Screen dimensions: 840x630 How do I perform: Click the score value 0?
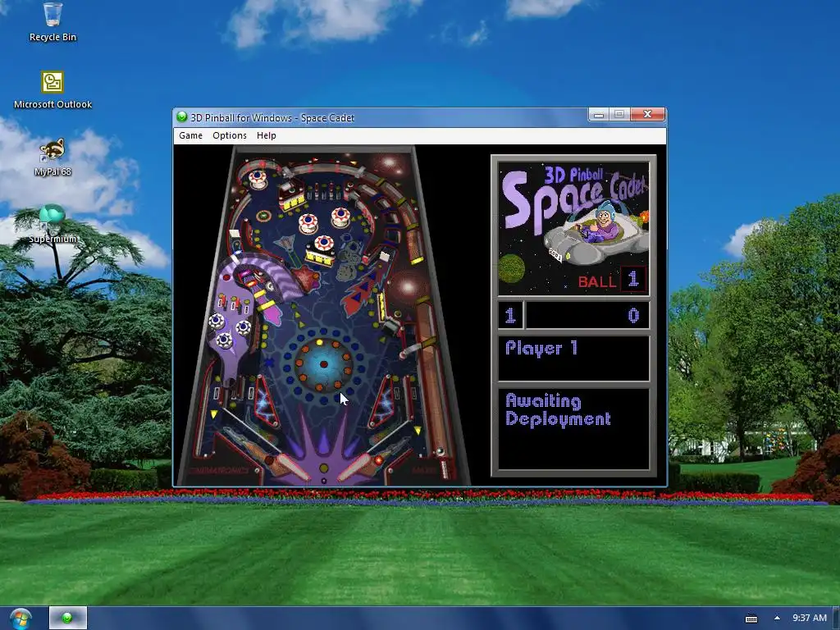coord(633,316)
